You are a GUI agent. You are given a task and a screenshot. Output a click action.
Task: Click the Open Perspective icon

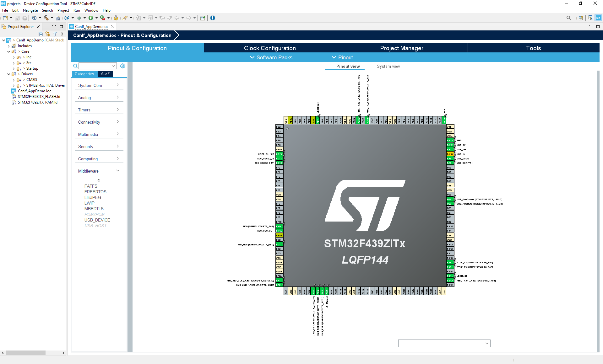(x=581, y=18)
